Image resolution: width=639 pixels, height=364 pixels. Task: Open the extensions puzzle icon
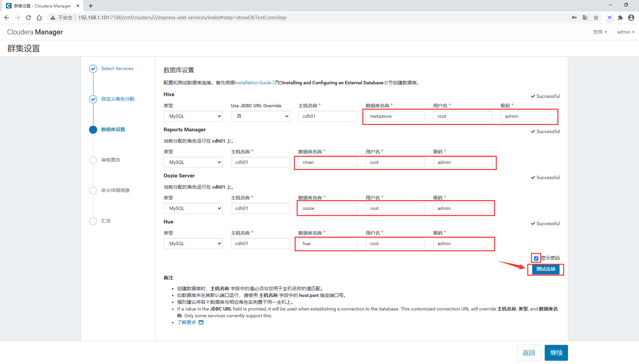tap(620, 18)
